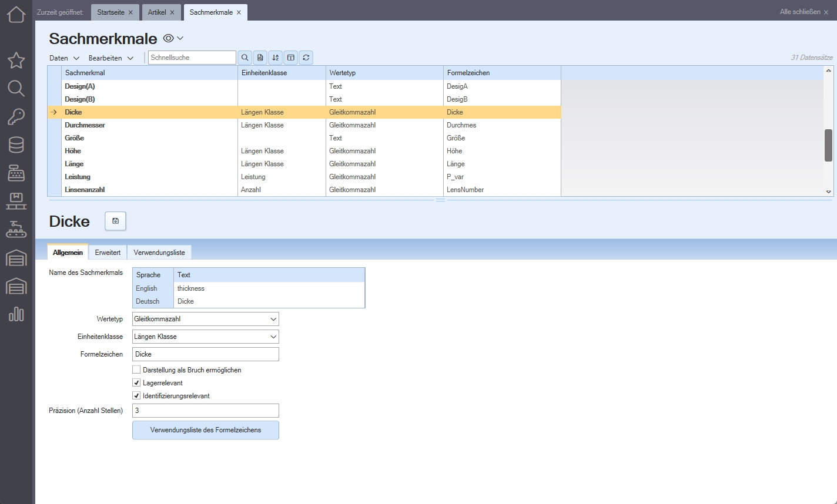The image size is (837, 504).
Task: Switch to the Artikel tab
Action: pos(157,12)
